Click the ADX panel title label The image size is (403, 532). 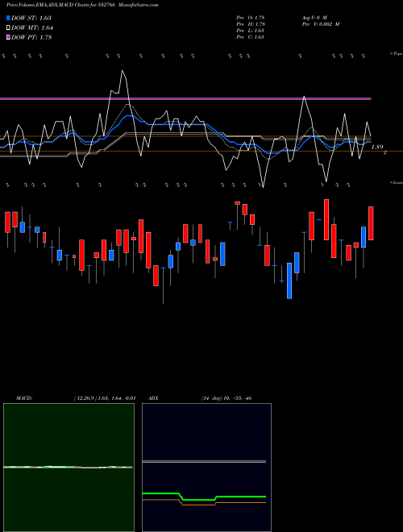153,398
